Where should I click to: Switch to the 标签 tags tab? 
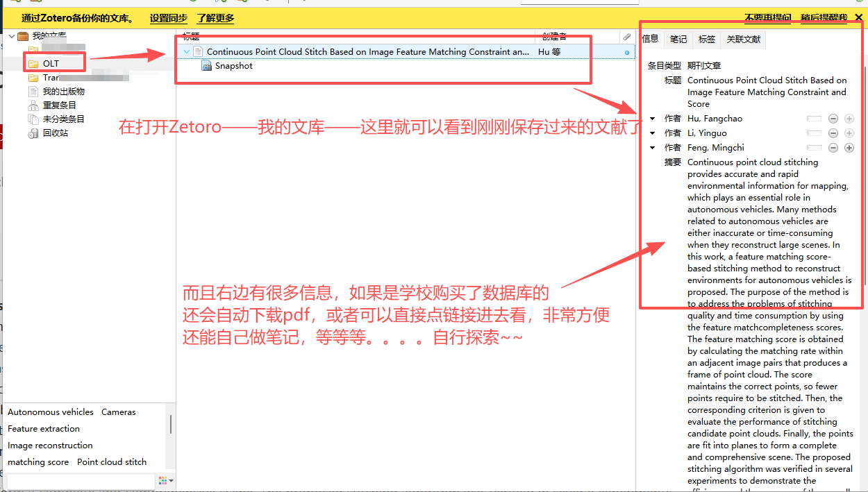click(x=707, y=40)
